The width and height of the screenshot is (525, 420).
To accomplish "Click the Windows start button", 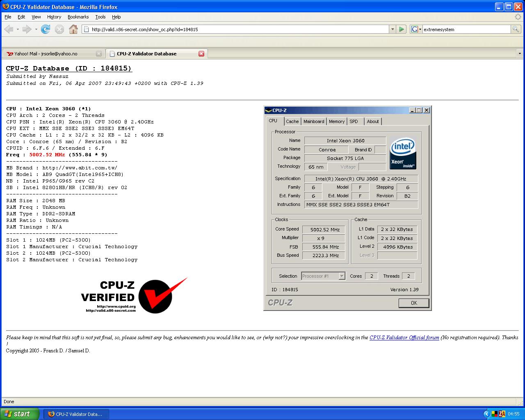I will tap(20, 414).
